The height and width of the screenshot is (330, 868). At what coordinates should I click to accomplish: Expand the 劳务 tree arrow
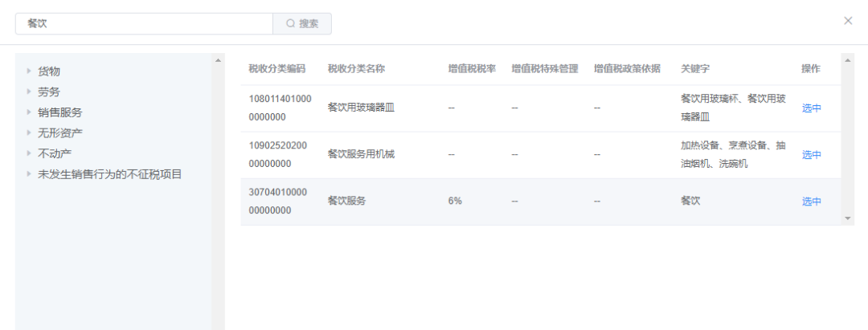pyautogui.click(x=29, y=92)
